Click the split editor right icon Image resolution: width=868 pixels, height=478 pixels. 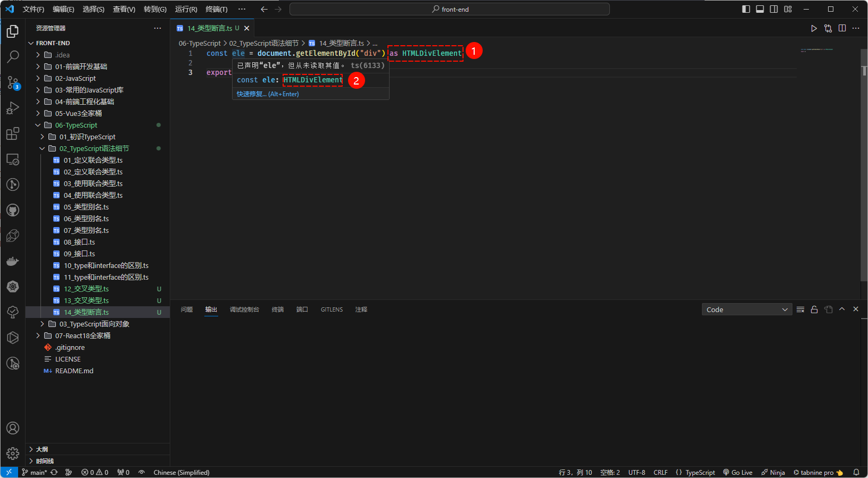click(x=842, y=28)
